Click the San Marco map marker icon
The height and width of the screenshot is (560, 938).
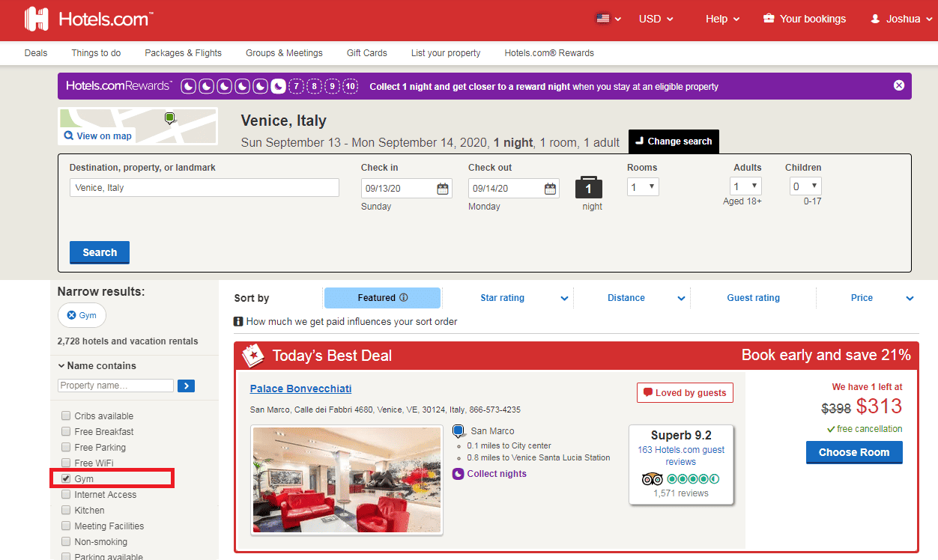[x=458, y=430]
